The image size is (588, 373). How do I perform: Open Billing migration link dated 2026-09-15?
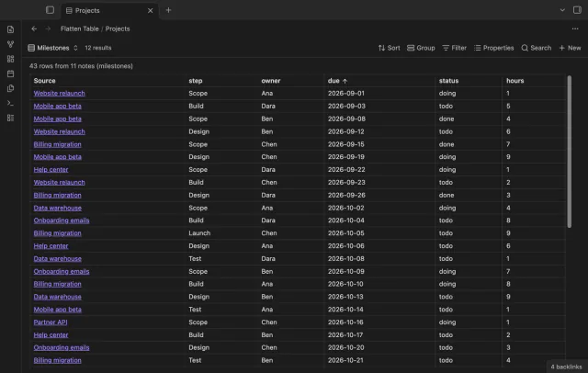pyautogui.click(x=57, y=144)
